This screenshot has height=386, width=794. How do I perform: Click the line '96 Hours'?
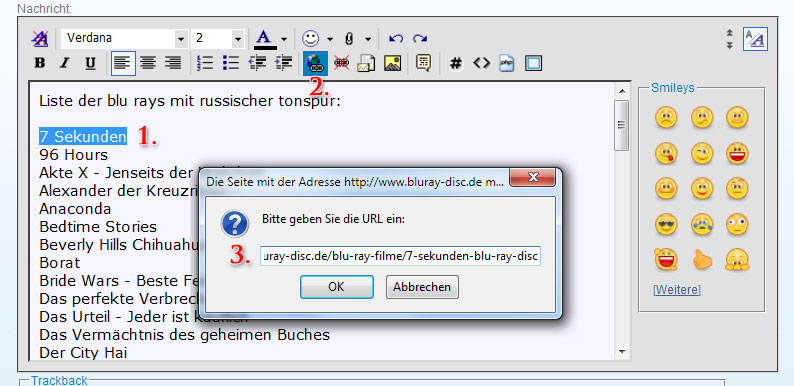point(73,155)
